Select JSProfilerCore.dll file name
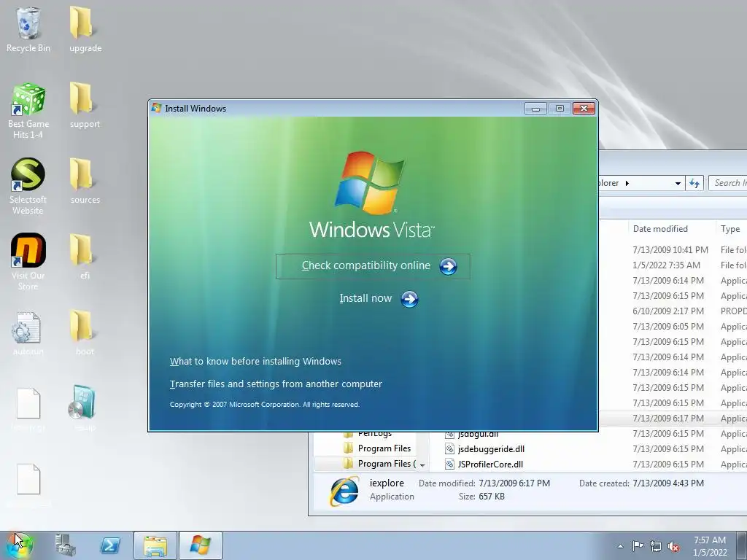747x560 pixels. pos(490,464)
